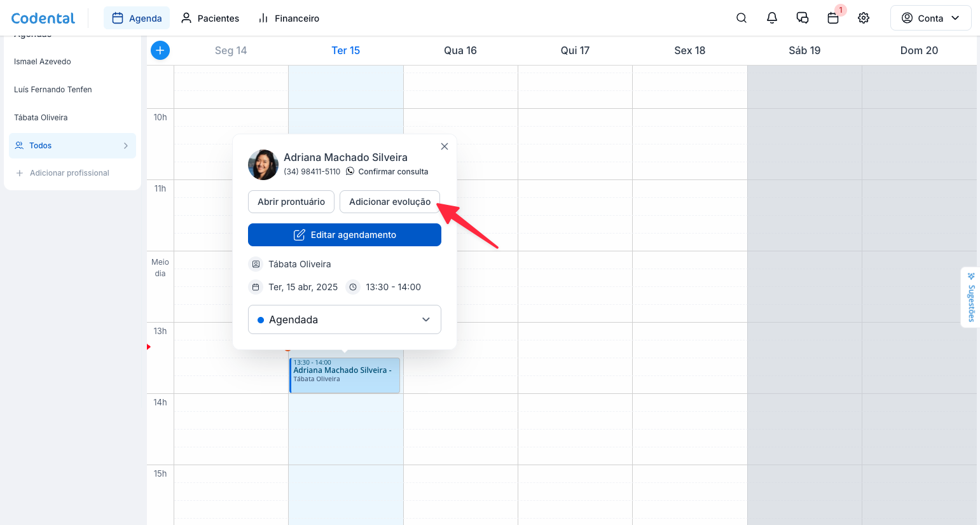980x525 pixels.
Task: Click the Editar agendamento button
Action: pyautogui.click(x=345, y=235)
